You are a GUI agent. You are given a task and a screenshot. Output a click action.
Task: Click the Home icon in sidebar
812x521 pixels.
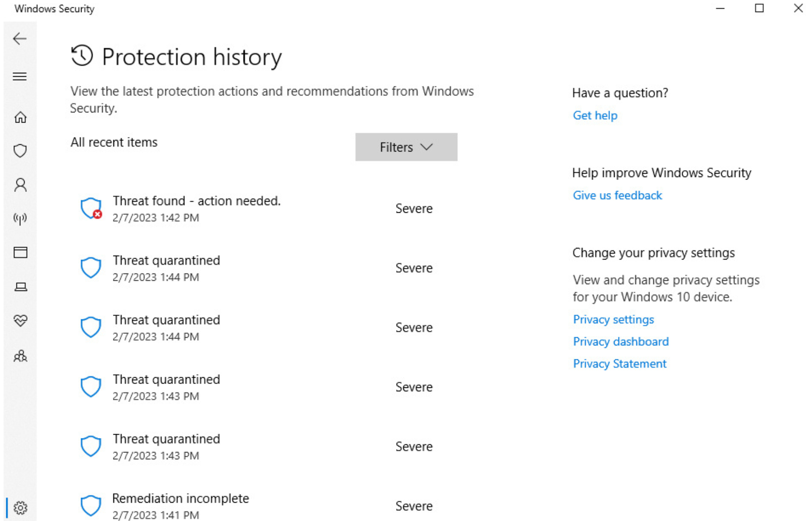click(20, 117)
